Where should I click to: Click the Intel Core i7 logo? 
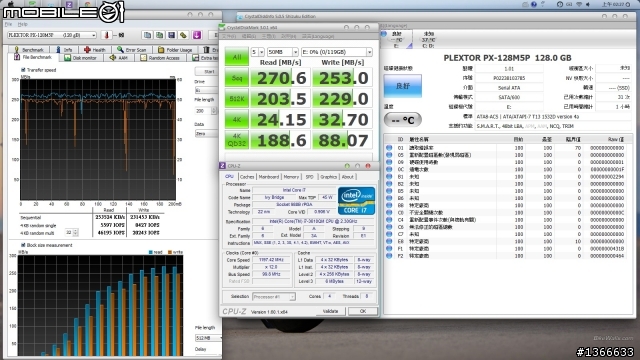tap(356, 201)
